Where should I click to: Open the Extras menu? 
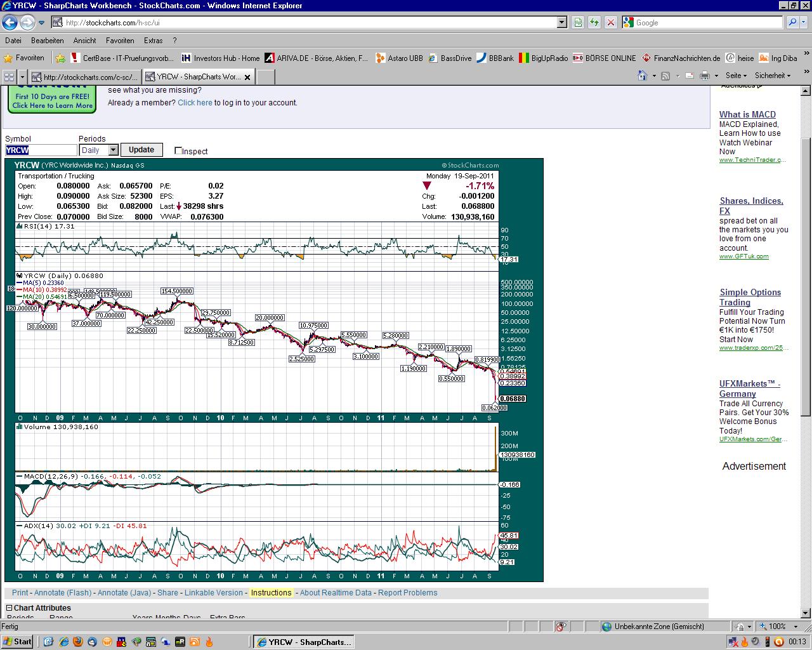pyautogui.click(x=154, y=40)
